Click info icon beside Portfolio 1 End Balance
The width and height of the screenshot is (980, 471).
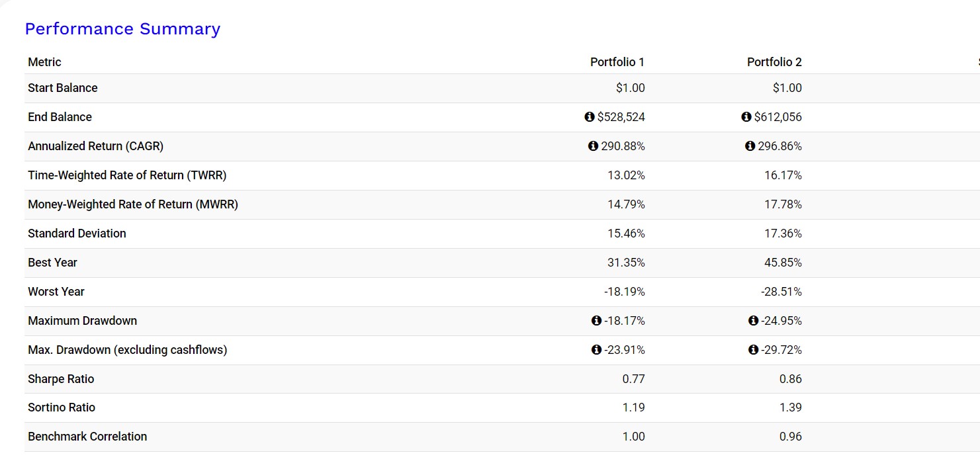click(590, 117)
